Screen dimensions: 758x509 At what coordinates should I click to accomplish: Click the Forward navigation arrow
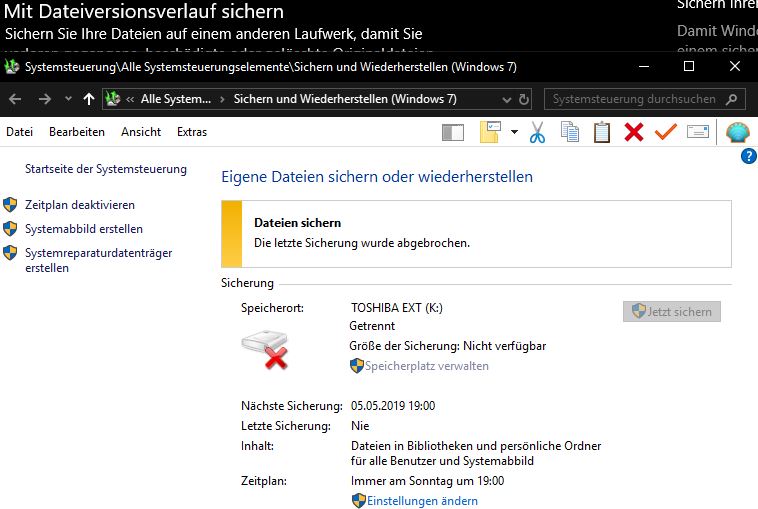click(x=44, y=100)
